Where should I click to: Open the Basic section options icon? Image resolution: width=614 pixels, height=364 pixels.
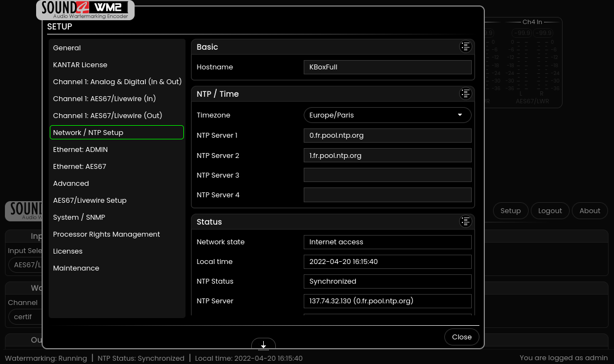[x=465, y=46]
